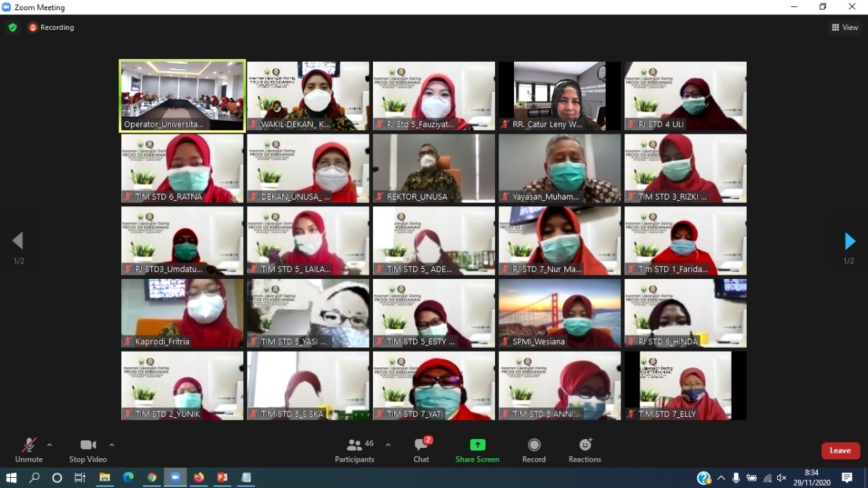868x488 pixels.
Task: Leave the meeting
Action: click(x=841, y=451)
